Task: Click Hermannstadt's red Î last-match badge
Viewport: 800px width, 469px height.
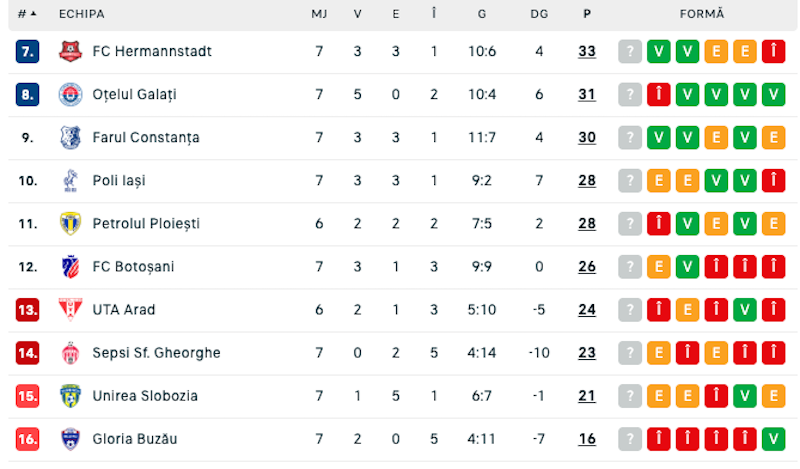Action: pyautogui.click(x=773, y=51)
